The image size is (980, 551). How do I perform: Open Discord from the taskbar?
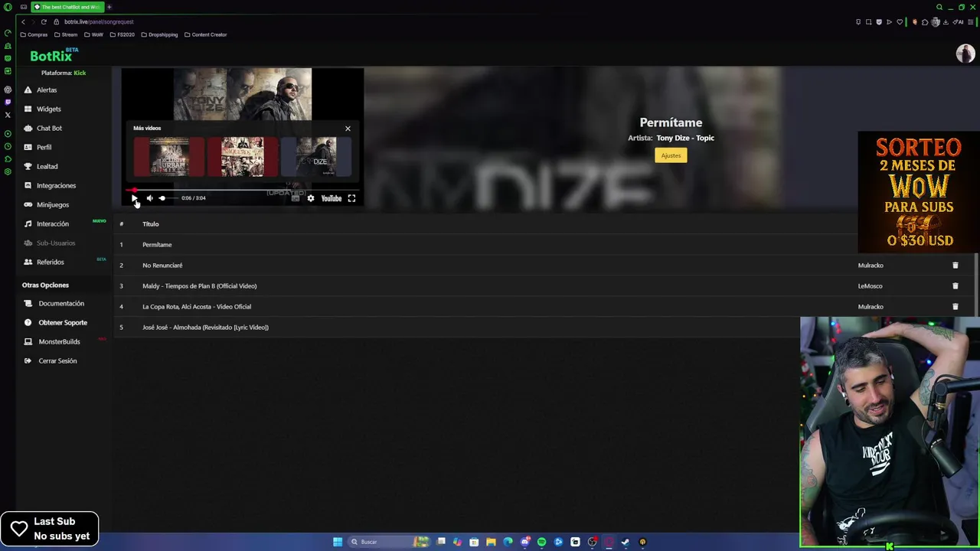[x=524, y=542]
